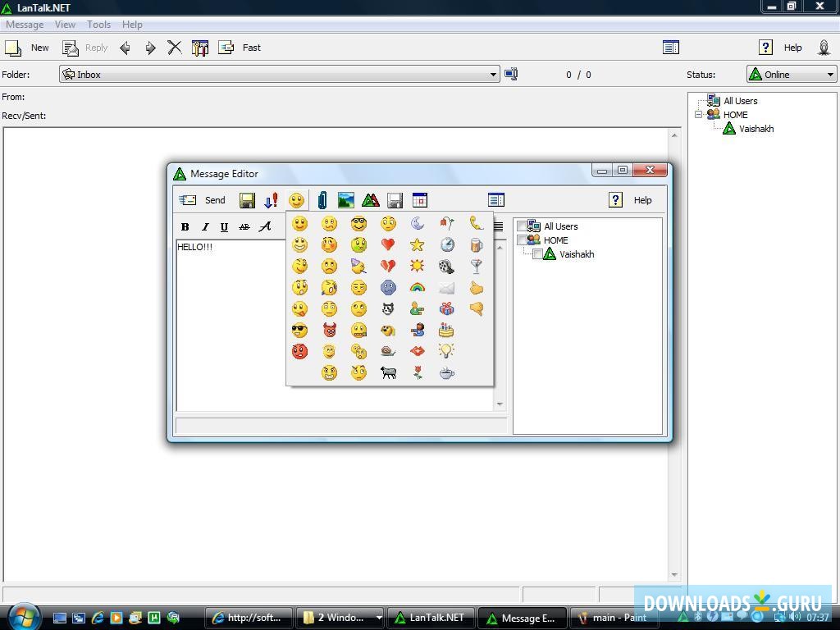Click the Help label in Message Editor toolbar
Image resolution: width=840 pixels, height=630 pixels.
point(643,200)
